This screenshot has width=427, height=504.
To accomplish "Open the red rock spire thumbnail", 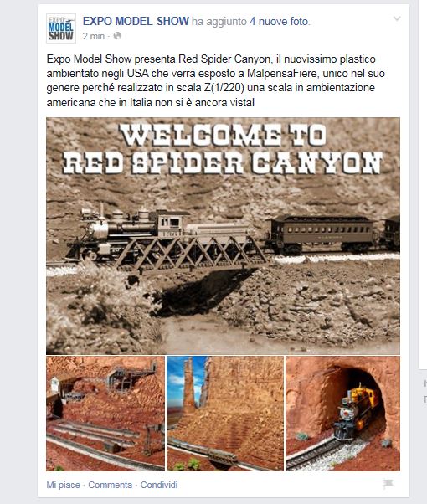I will 225,414.
